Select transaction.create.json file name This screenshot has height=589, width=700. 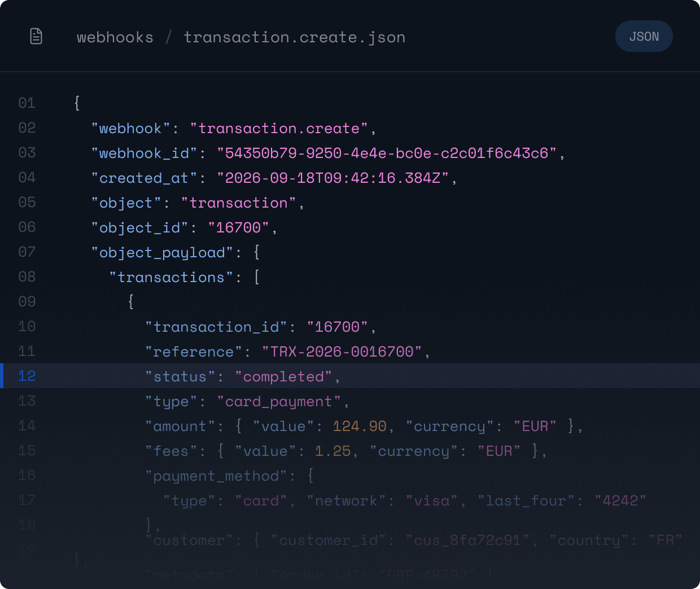tap(295, 37)
